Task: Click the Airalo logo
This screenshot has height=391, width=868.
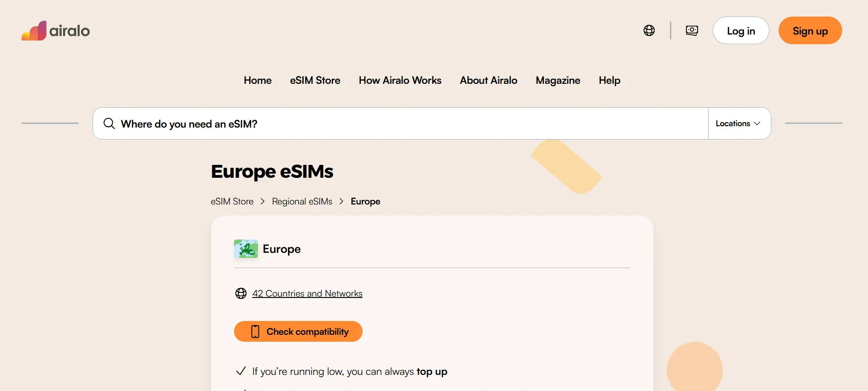Action: [56, 30]
